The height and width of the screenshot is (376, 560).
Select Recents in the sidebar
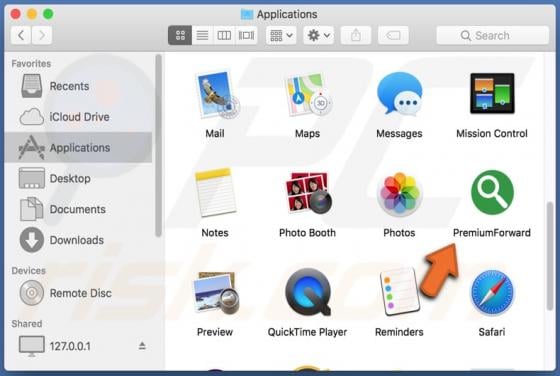pos(78,86)
